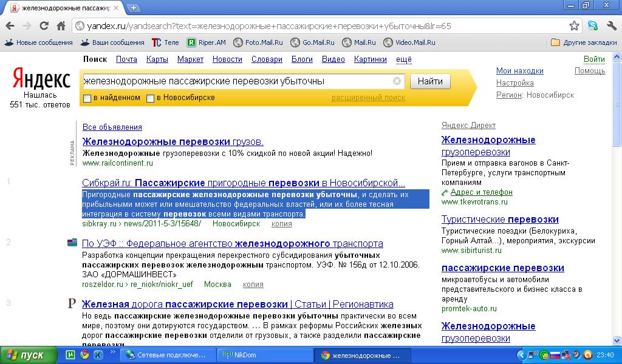Launch Chrome from the quick launch bar
The height and width of the screenshot is (364, 622).
coord(84,355)
